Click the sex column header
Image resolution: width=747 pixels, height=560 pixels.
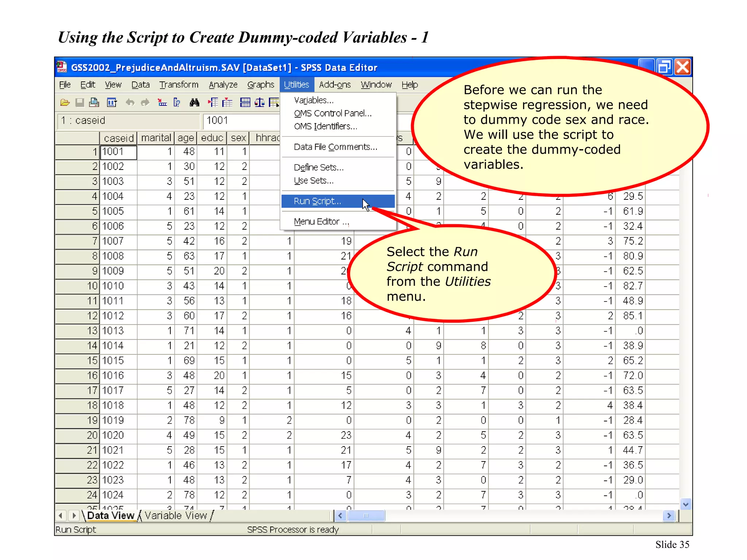pyautogui.click(x=238, y=138)
